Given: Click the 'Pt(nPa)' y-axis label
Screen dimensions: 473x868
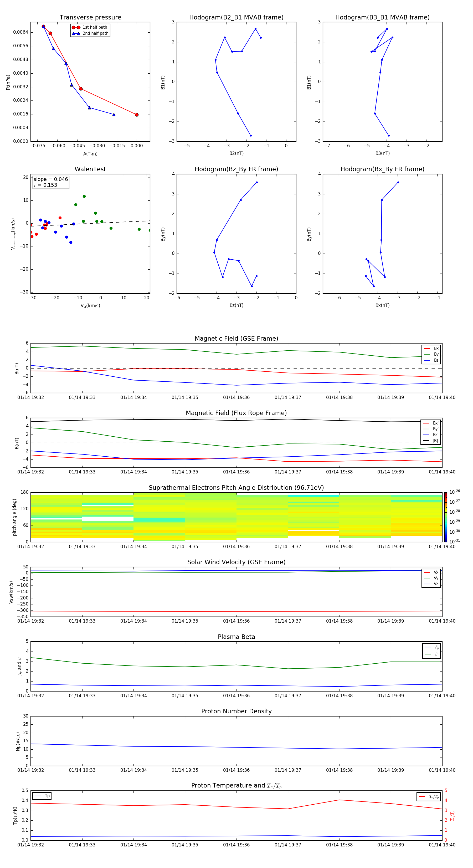Looking at the screenshot, I should (8, 82).
